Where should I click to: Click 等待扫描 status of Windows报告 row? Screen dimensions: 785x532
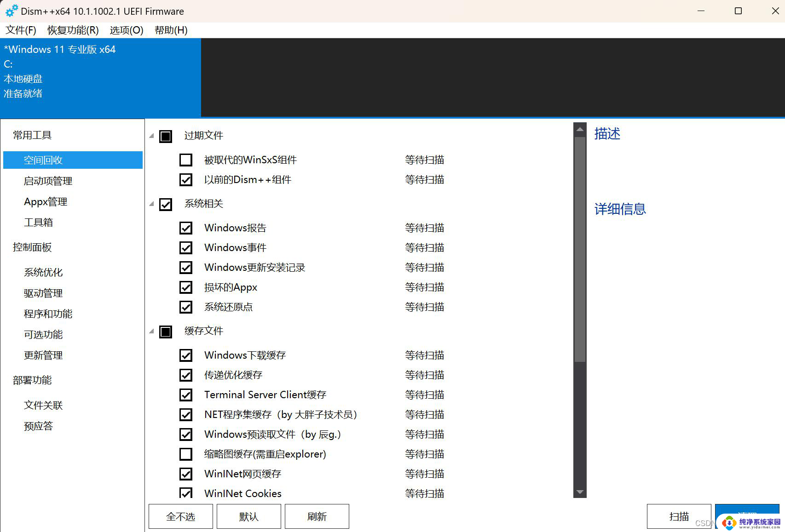(x=425, y=228)
